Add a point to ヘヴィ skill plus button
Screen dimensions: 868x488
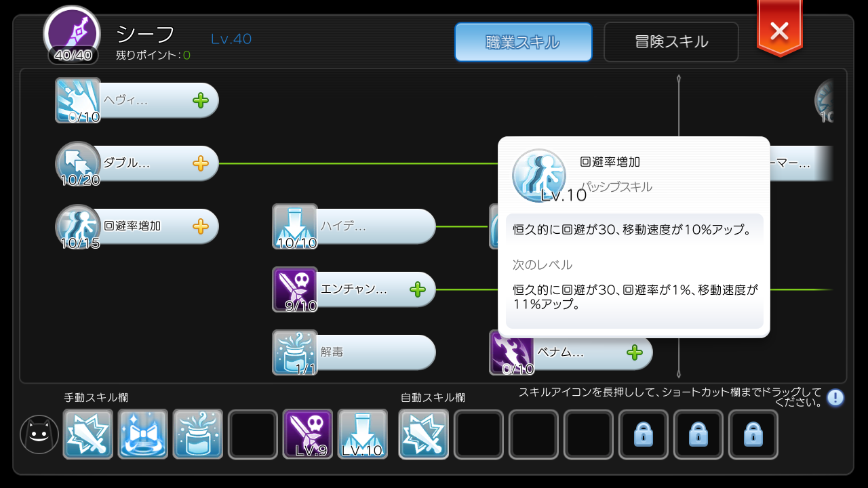tap(200, 101)
